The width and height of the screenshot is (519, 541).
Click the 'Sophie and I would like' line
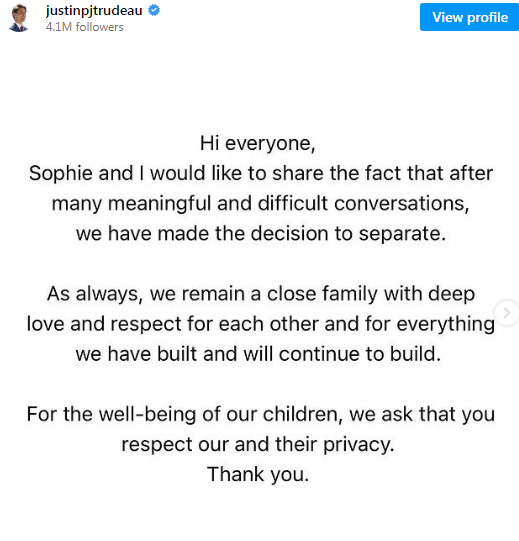click(x=261, y=173)
